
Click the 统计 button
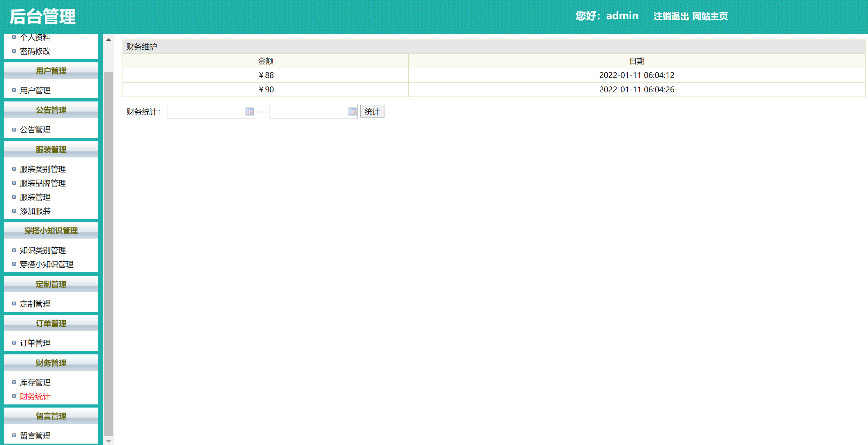(x=372, y=112)
